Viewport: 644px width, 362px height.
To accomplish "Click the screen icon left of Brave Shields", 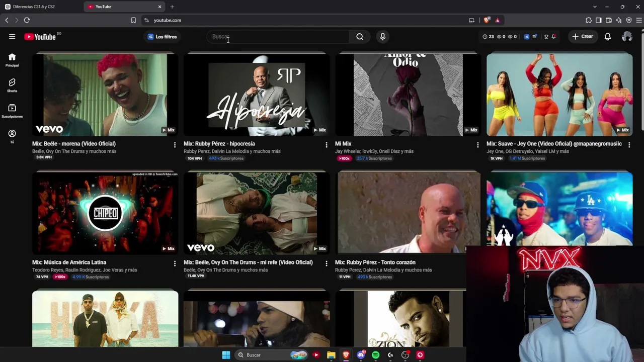I will (x=471, y=20).
